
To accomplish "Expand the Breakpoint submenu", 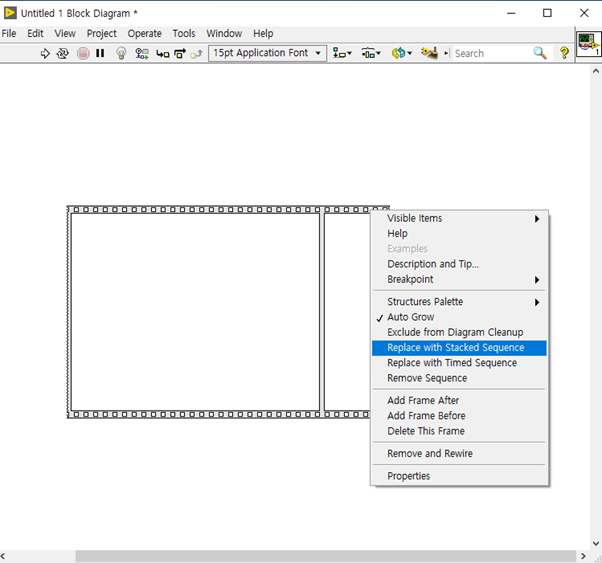I will coord(459,279).
